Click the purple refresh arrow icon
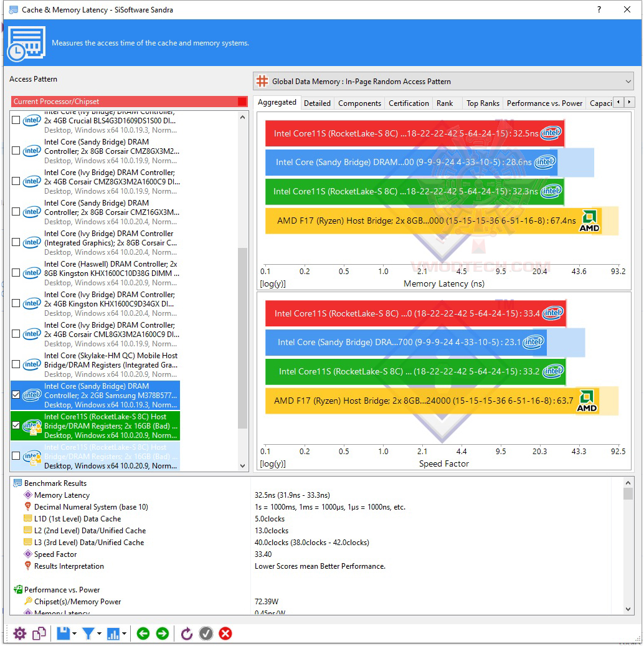This screenshot has height=646, width=644. (x=187, y=633)
